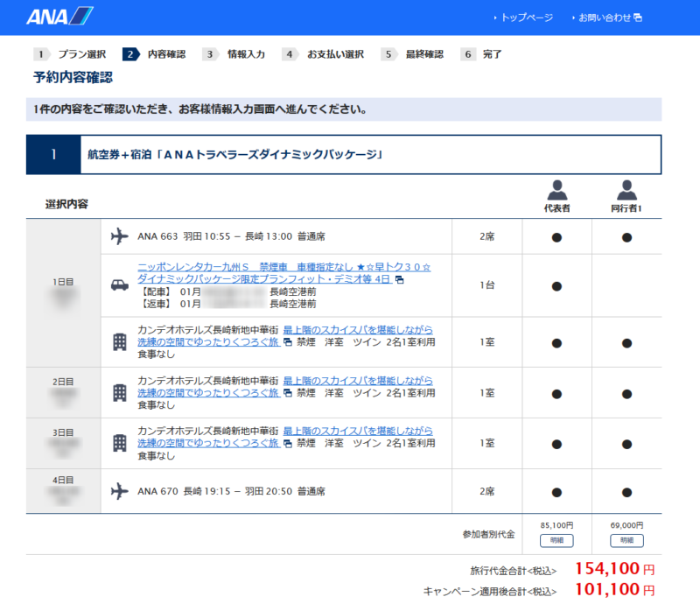Screen dimensions: 700x611
Task: Click the 2席 cell for ANA 663
Action: [x=487, y=236]
